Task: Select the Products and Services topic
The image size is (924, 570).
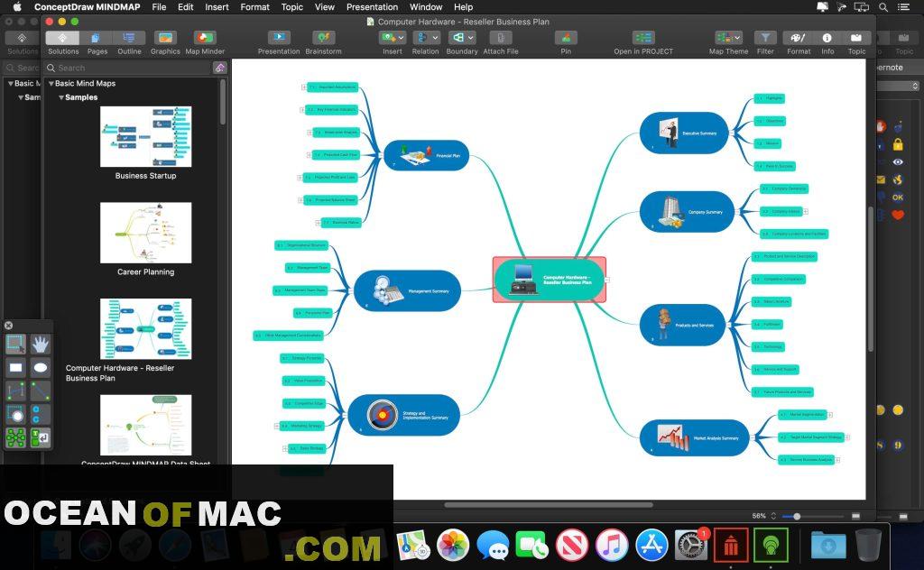Action: [682, 325]
